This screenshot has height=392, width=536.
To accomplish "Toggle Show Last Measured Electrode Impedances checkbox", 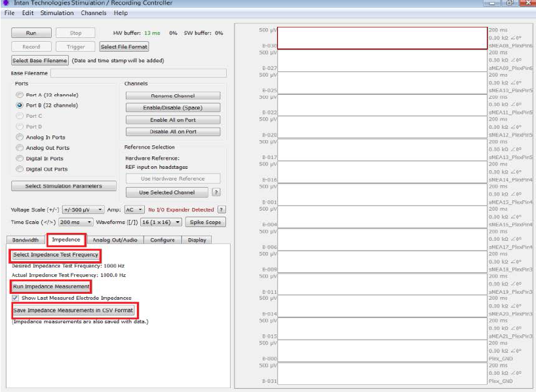I will pos(15,298).
